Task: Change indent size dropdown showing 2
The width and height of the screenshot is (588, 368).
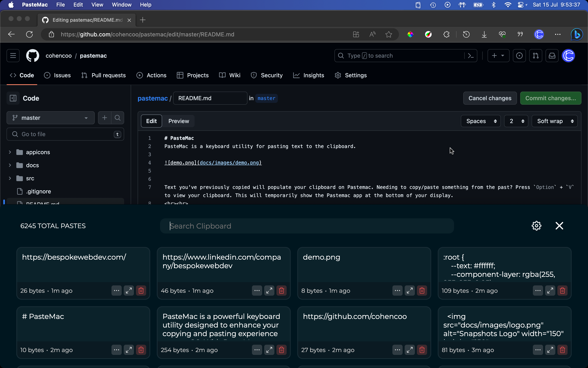Action: click(516, 121)
